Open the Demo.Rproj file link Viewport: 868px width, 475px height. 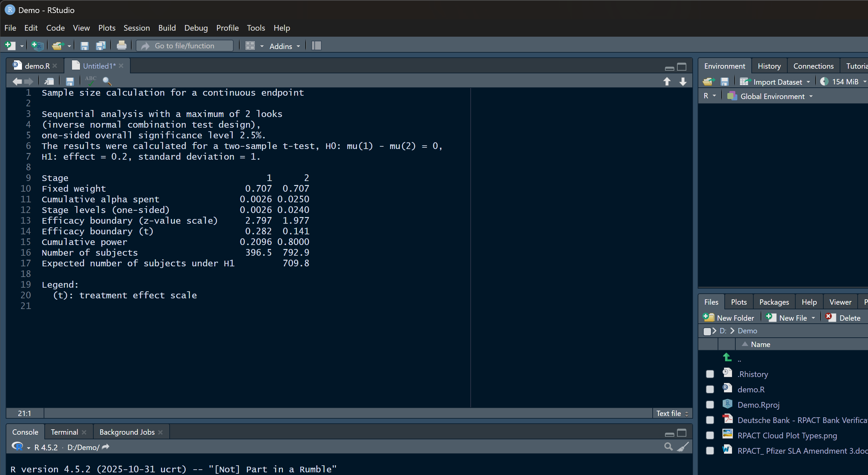(x=758, y=405)
